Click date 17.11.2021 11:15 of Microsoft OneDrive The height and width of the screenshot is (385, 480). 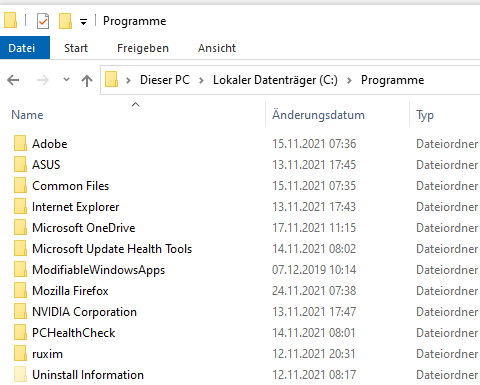[x=314, y=228]
